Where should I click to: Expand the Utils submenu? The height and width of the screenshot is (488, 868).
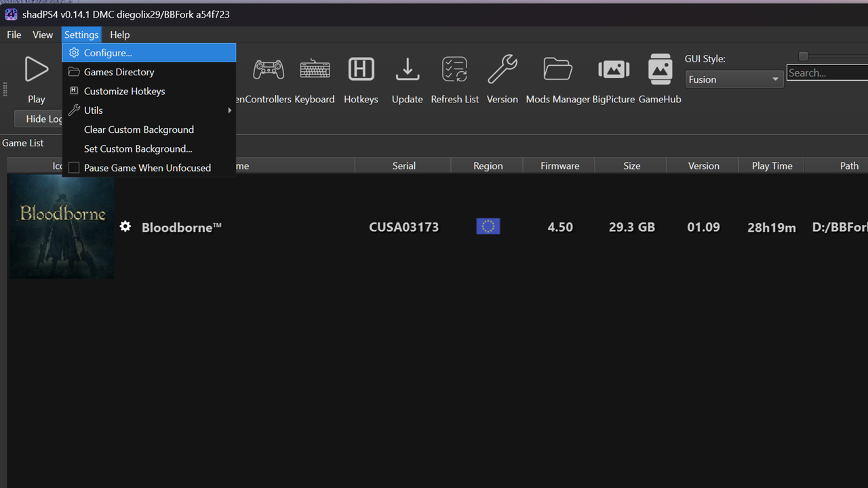pos(149,110)
